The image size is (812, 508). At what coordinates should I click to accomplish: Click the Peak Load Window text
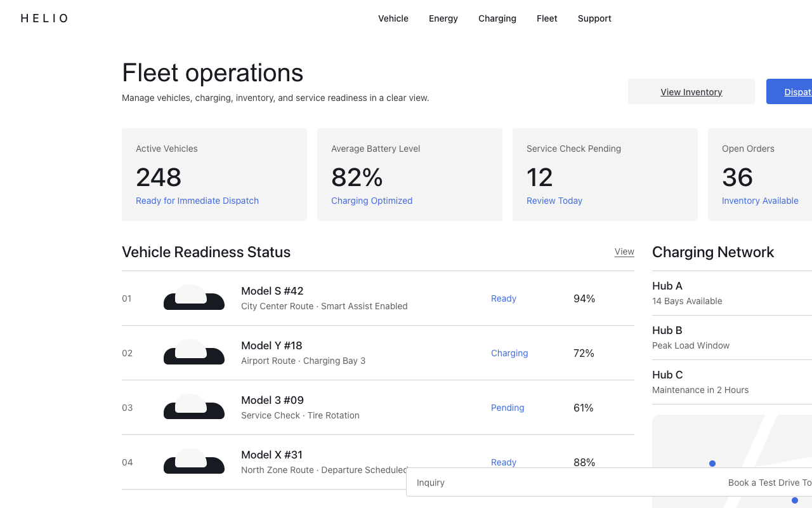click(691, 345)
